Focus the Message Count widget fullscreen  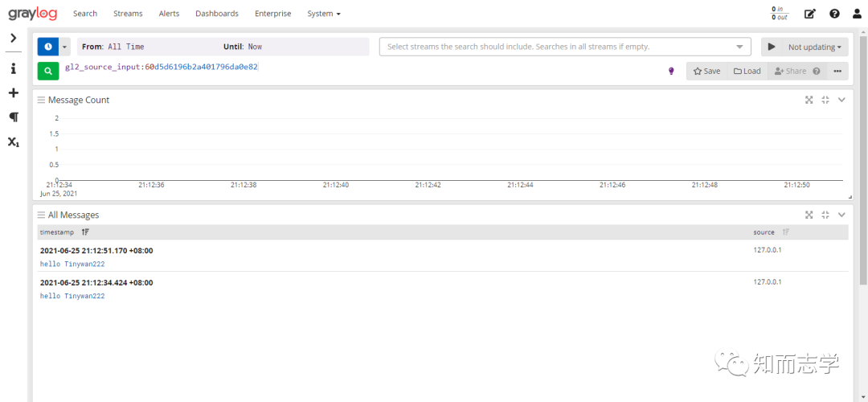[x=809, y=100]
